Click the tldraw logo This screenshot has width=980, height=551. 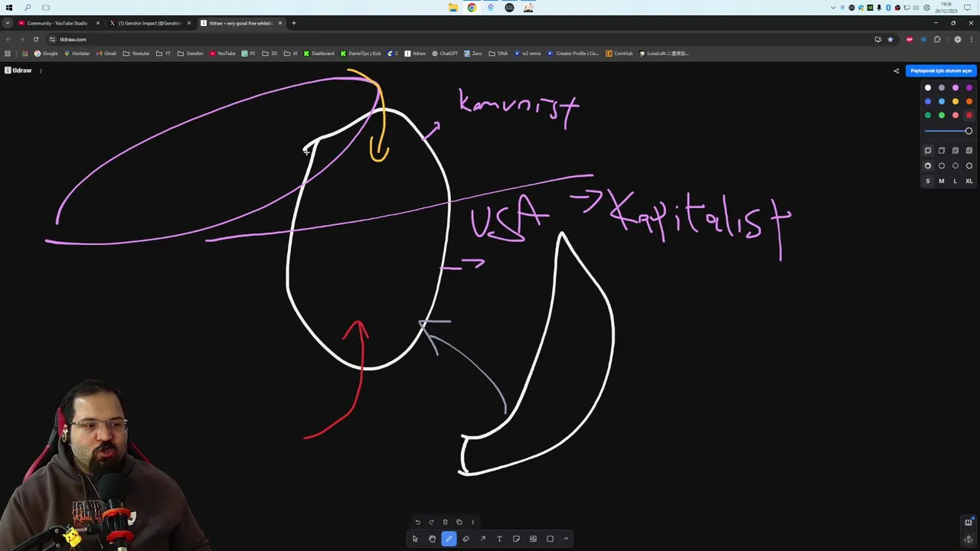pyautogui.click(x=18, y=70)
